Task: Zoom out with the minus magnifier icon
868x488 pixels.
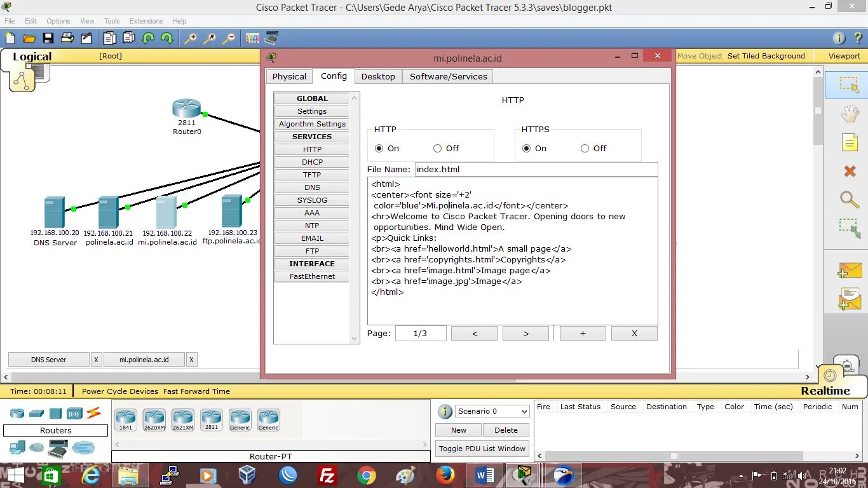Action: [x=228, y=38]
